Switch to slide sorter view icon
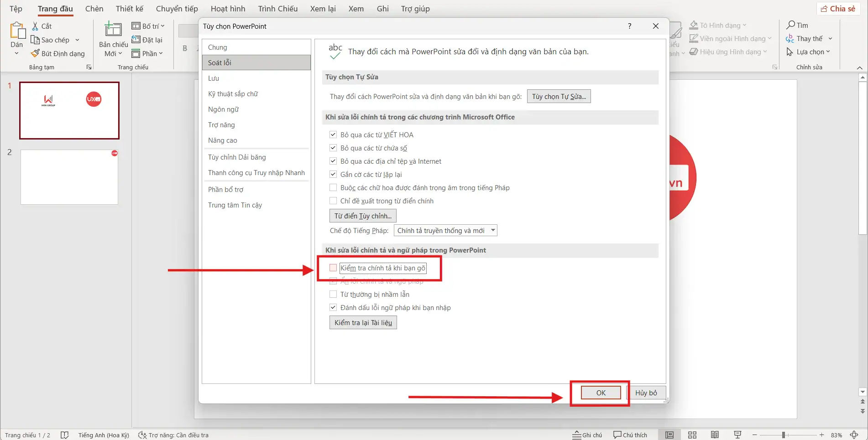 692,435
